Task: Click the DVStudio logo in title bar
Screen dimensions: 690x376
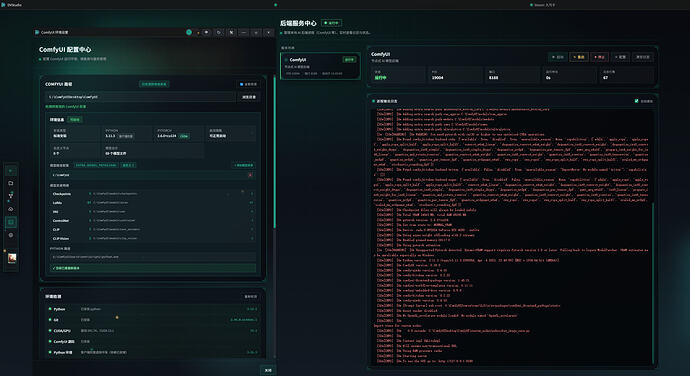Action: (x=4, y=5)
